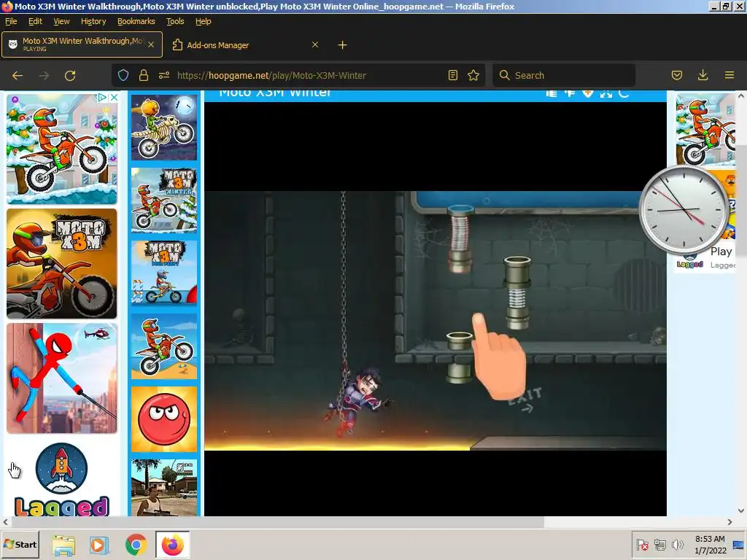Viewport: 747px width, 560px height.
Task: Open tracking protection shield icon
Action: click(x=123, y=75)
